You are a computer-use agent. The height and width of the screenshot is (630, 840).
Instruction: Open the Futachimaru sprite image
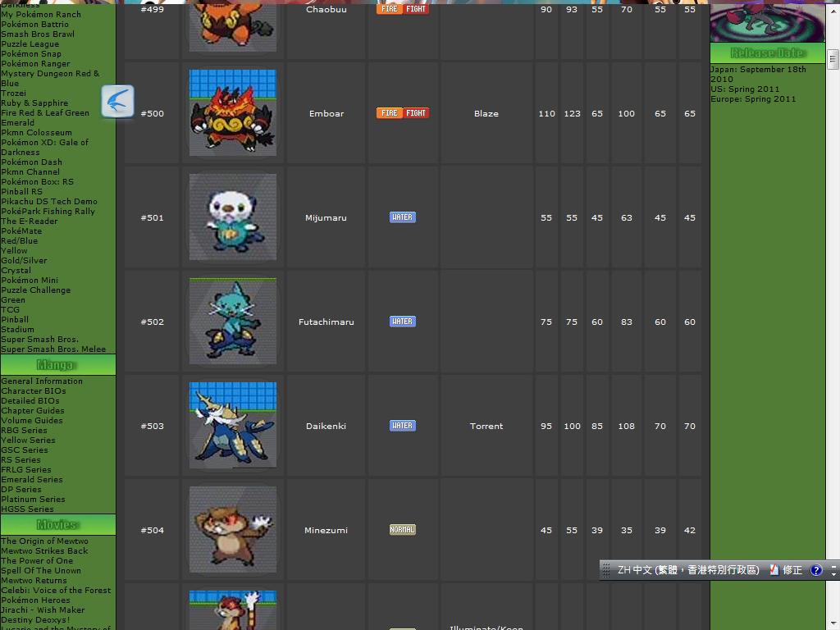(233, 321)
